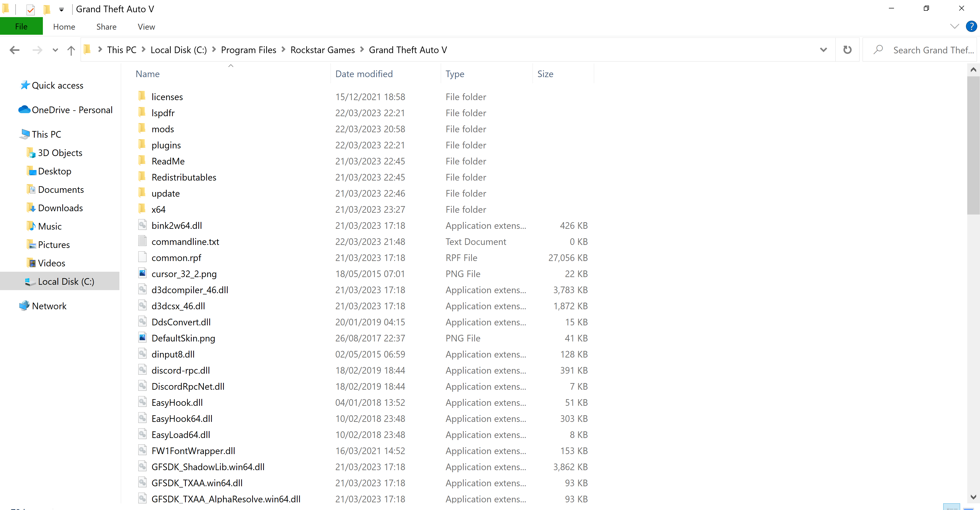Click the Up one level arrow

point(71,50)
